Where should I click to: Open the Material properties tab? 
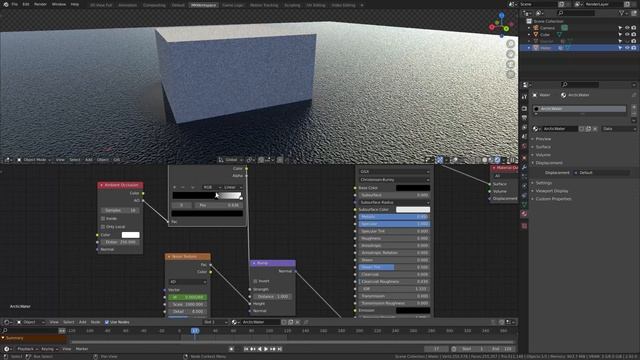pos(524,214)
